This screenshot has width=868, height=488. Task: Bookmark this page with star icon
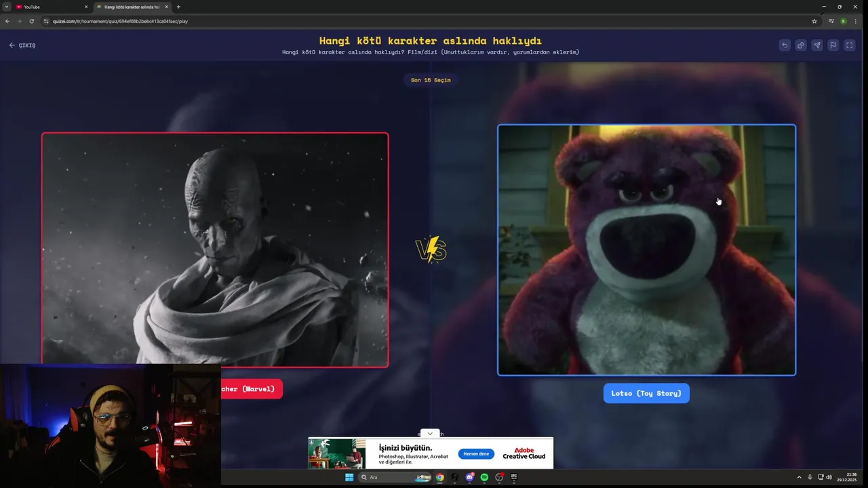(814, 21)
